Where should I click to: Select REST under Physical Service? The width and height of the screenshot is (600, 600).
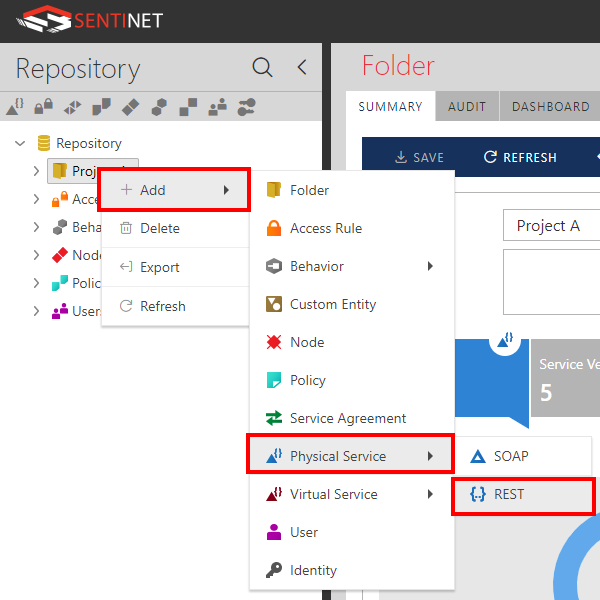pos(508,494)
